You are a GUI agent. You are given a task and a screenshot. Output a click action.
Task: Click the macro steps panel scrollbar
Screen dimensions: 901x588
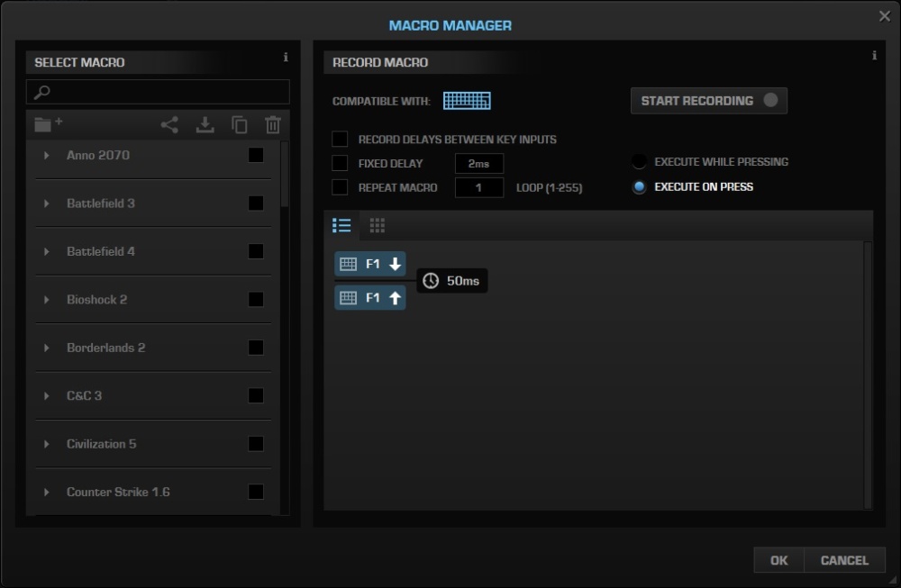point(868,375)
